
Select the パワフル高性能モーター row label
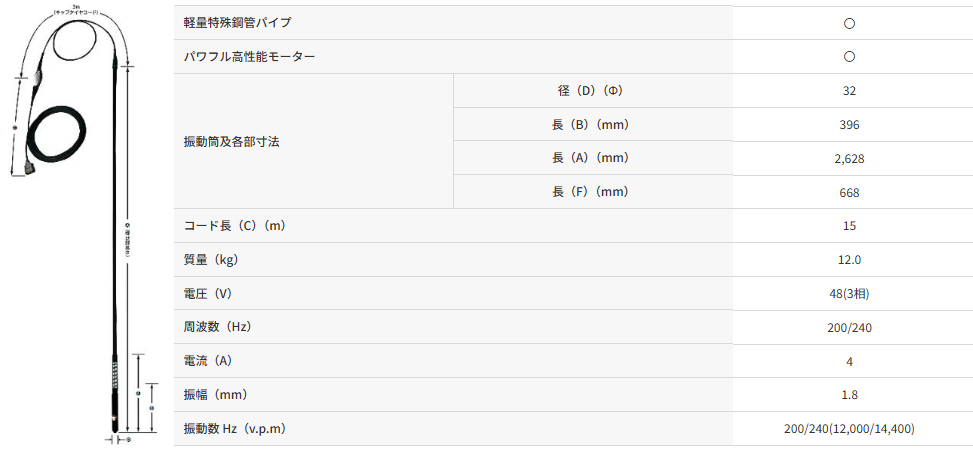(249, 57)
